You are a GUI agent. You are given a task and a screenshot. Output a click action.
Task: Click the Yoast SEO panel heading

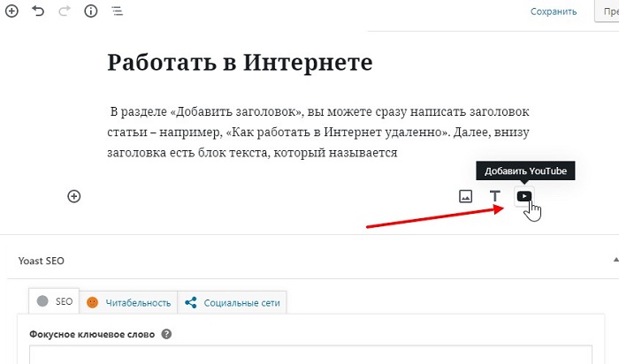[41, 261]
